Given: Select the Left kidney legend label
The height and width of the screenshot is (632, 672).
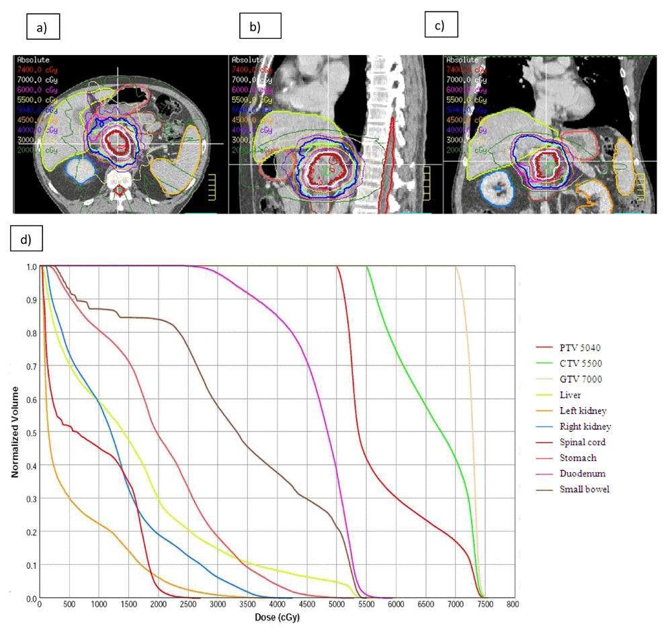Looking at the screenshot, I should pyautogui.click(x=583, y=411).
